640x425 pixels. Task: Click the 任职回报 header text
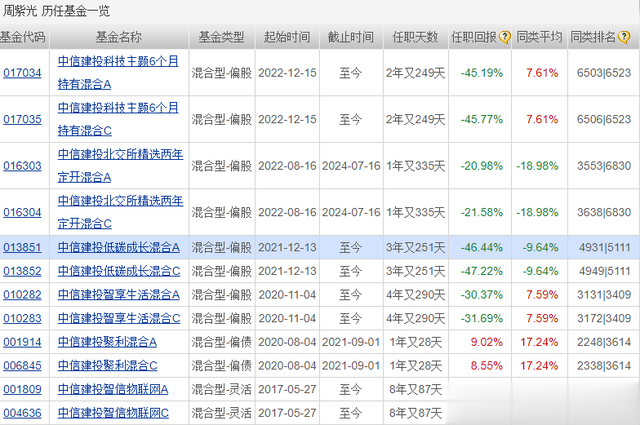click(x=474, y=37)
